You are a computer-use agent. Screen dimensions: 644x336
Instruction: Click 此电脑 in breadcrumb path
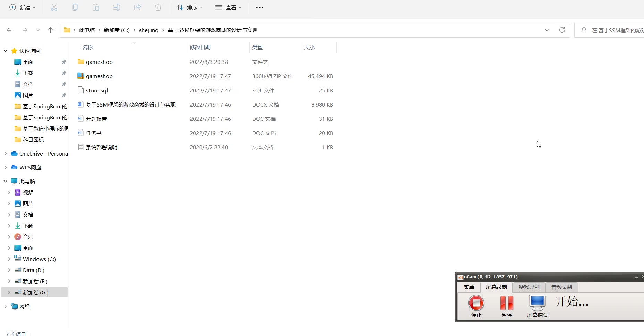click(87, 30)
